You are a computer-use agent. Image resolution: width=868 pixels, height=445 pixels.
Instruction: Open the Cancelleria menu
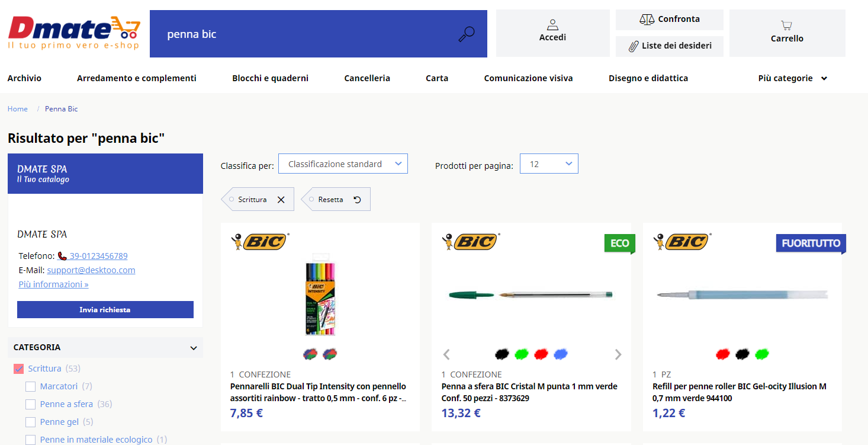coord(367,78)
